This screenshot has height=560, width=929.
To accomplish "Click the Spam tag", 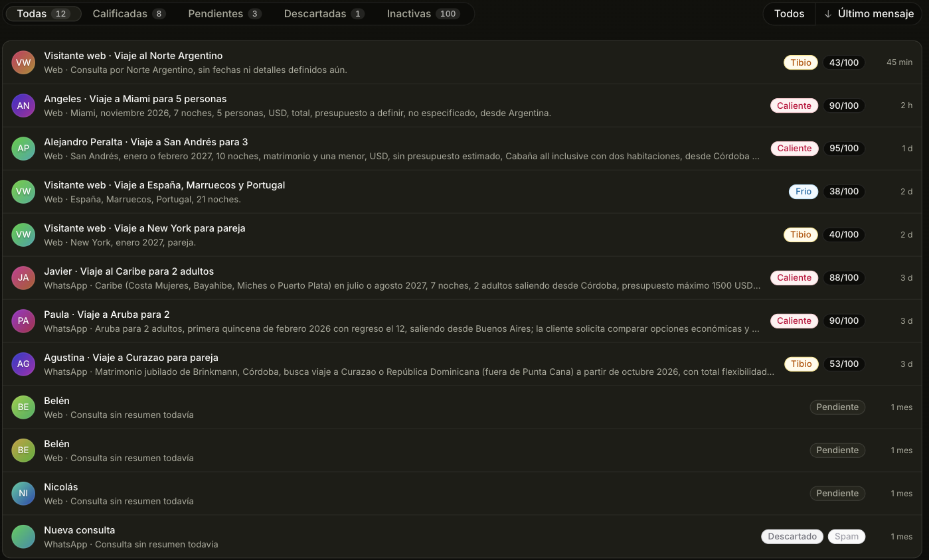I will (x=847, y=537).
